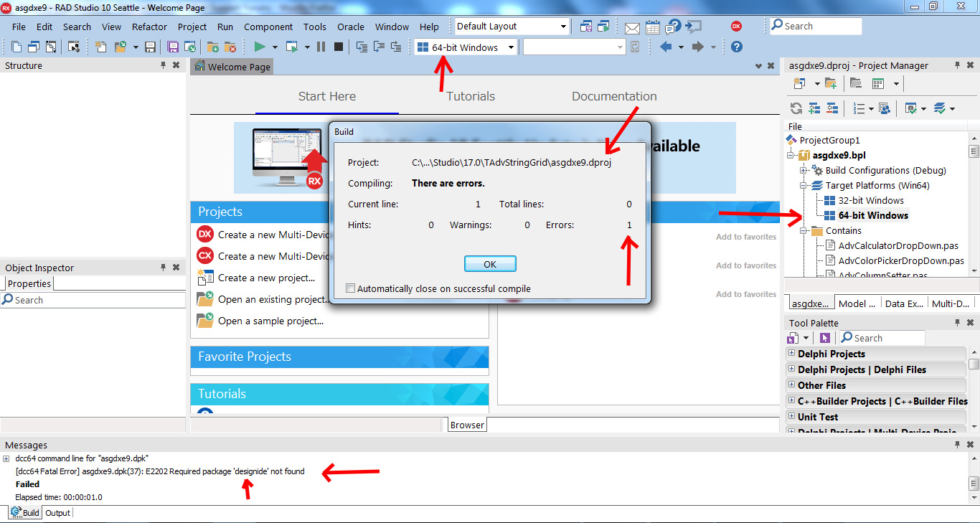Select the Fatal Error E2202 message line

160,471
